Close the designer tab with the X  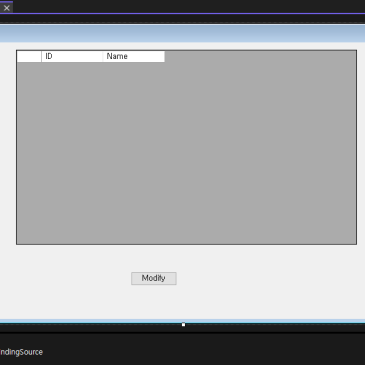coord(7,8)
